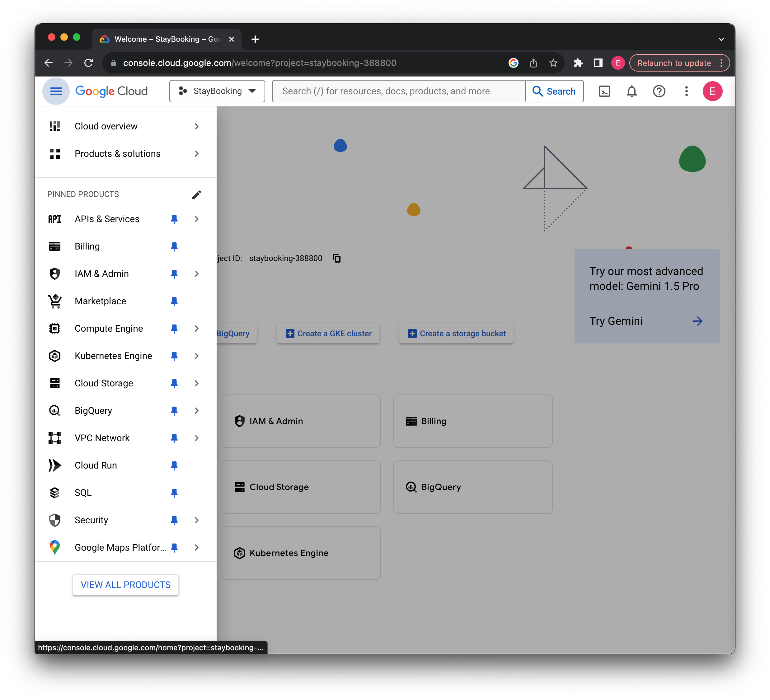Click Create a storage bucket
Viewport: 770px width, 700px height.
(x=456, y=334)
